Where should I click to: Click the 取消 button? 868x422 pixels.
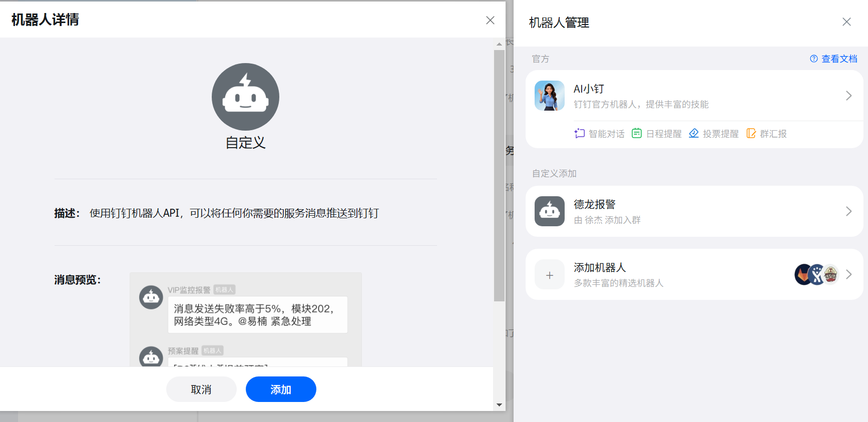tap(201, 389)
